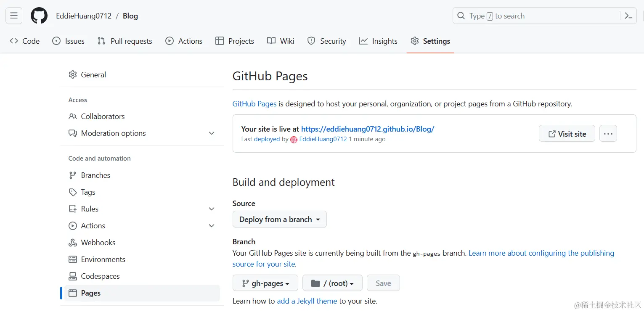Click EddieHuang0712 owner link in header
The image size is (644, 312).
point(84,16)
